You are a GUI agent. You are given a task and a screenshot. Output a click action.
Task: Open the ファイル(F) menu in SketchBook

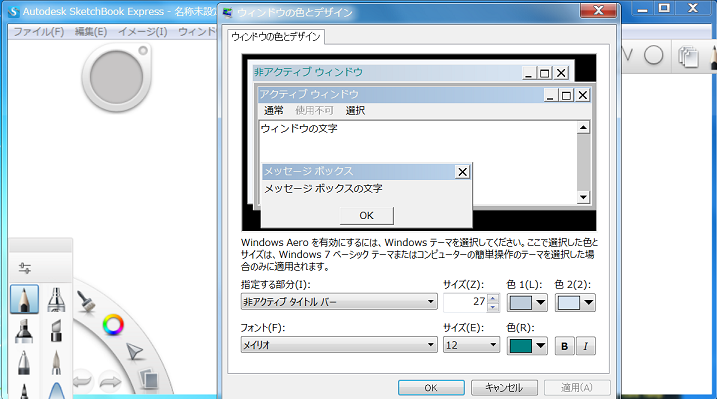[38, 32]
